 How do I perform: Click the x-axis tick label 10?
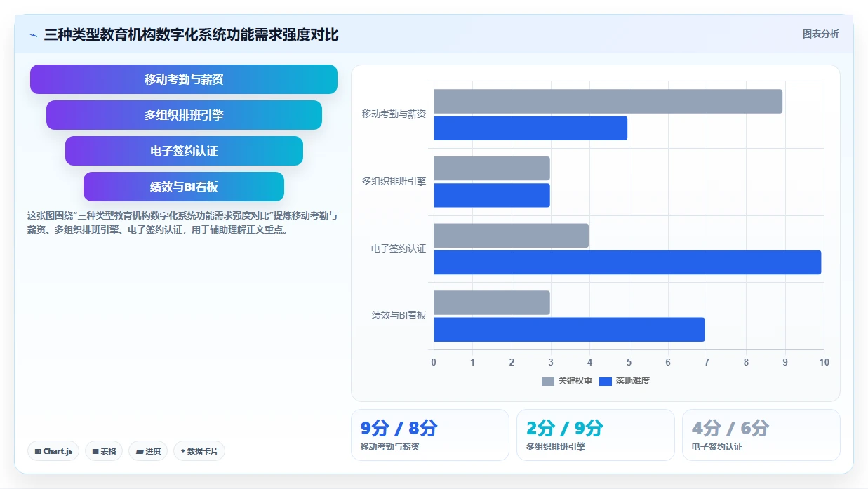(824, 362)
